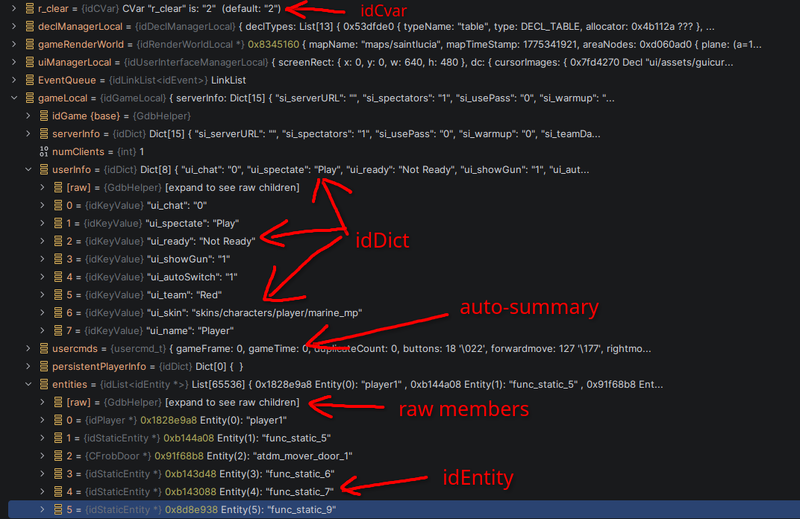
Task: Click the entities list icon
Action: (x=44, y=384)
